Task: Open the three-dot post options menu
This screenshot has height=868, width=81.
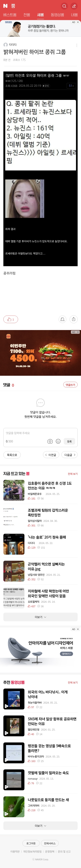Action: tap(77, 45)
